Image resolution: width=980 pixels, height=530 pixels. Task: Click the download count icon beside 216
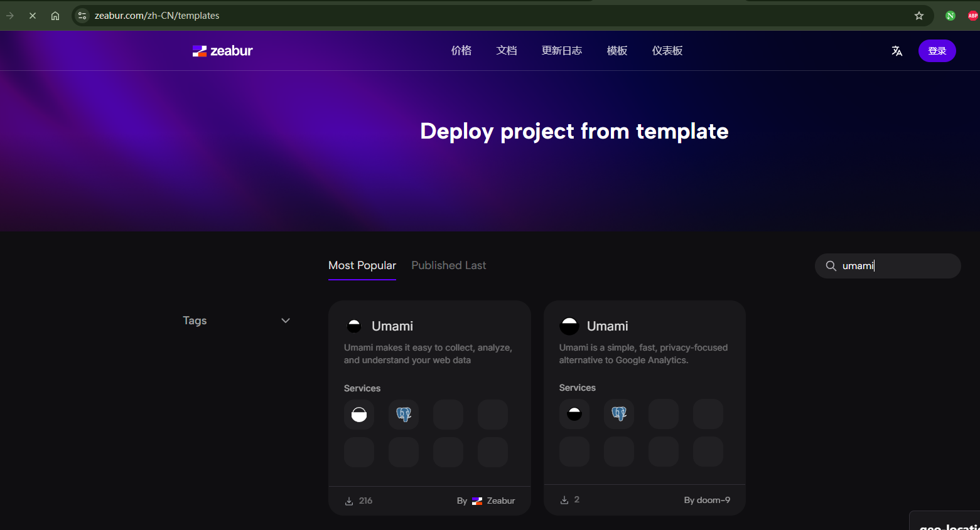click(x=349, y=501)
